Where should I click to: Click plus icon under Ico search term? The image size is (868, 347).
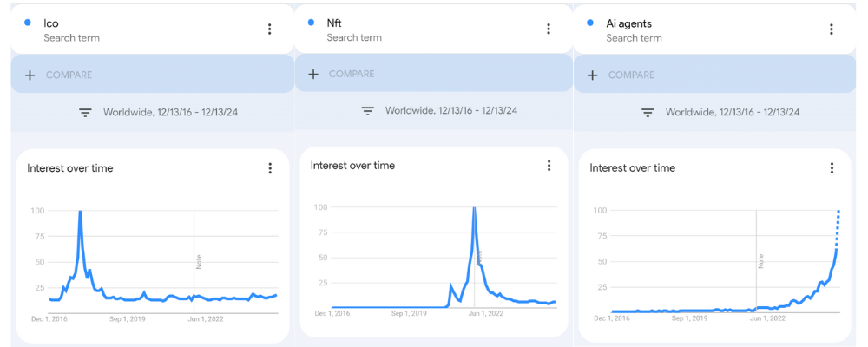30,75
